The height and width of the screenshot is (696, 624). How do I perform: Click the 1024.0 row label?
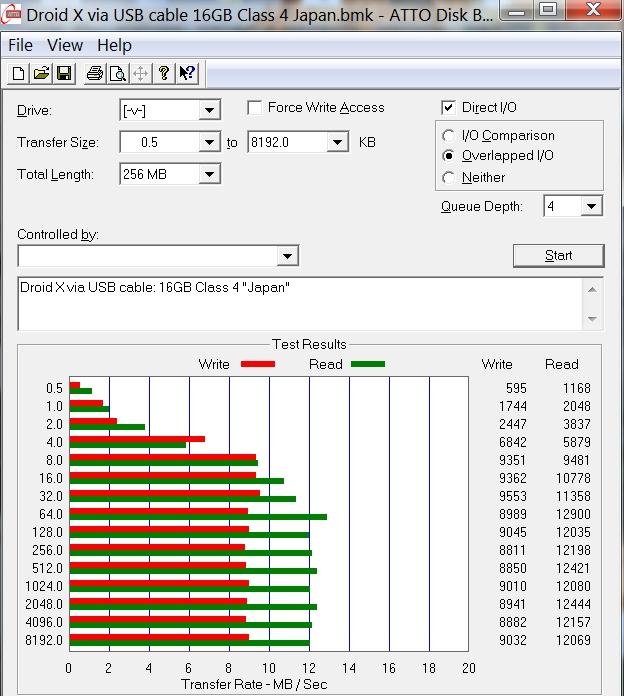44,586
